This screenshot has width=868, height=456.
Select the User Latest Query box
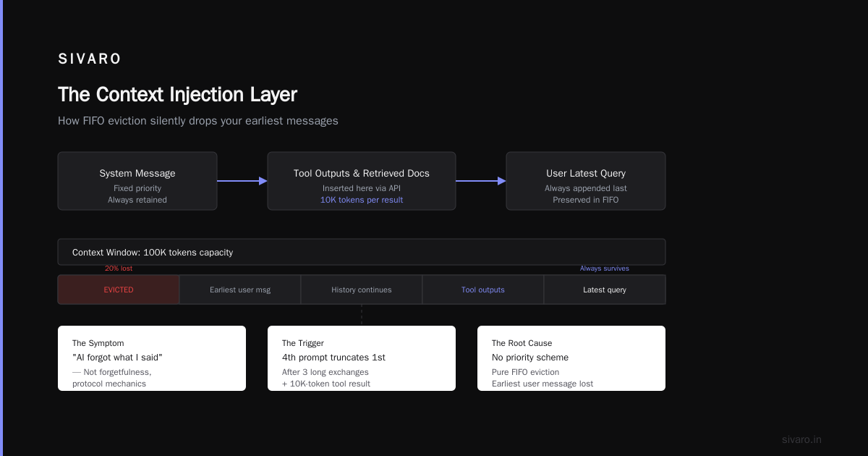586,181
